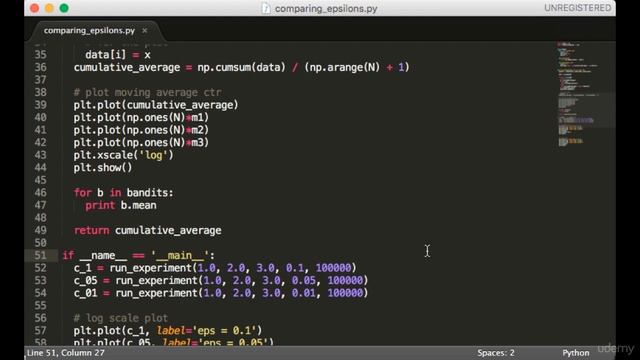Click on 'cumulative_average' in line 36

click(x=127, y=68)
